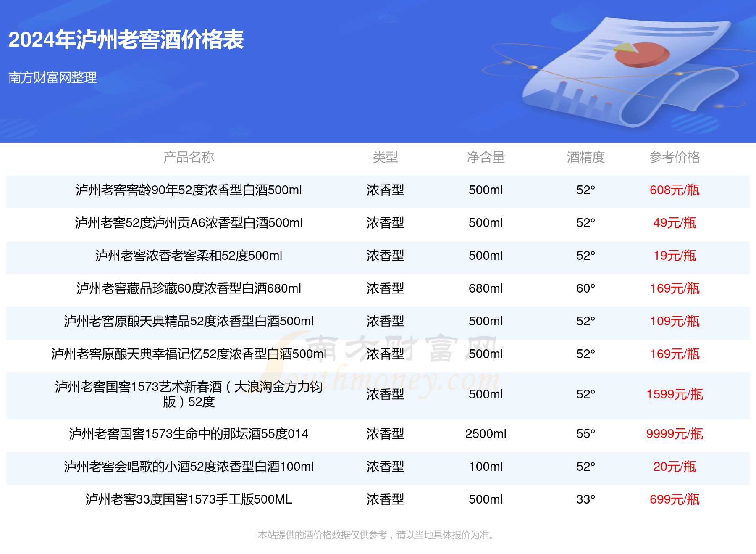Screen dimensions: 756x554
Task: Click the price 608元/瓶
Action: click(675, 190)
